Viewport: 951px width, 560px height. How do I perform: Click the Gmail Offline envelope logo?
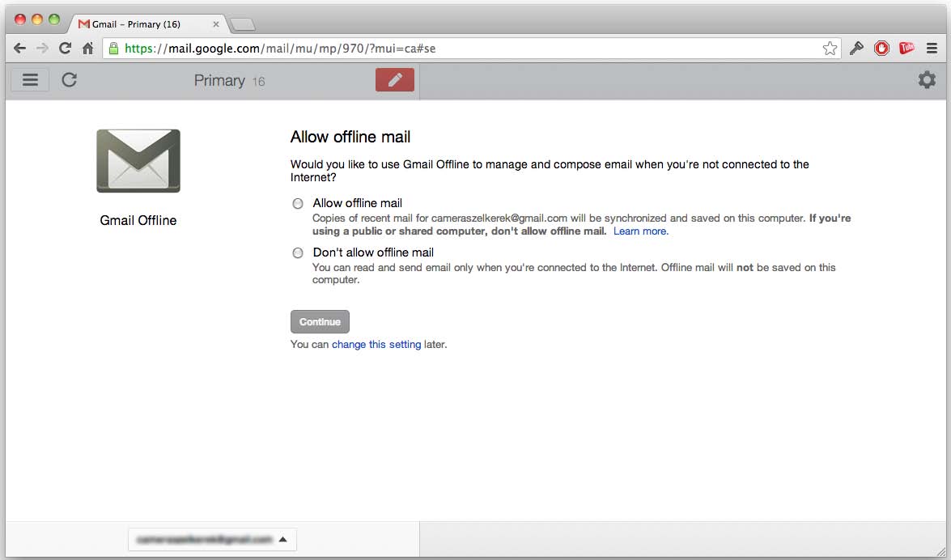[x=138, y=161]
